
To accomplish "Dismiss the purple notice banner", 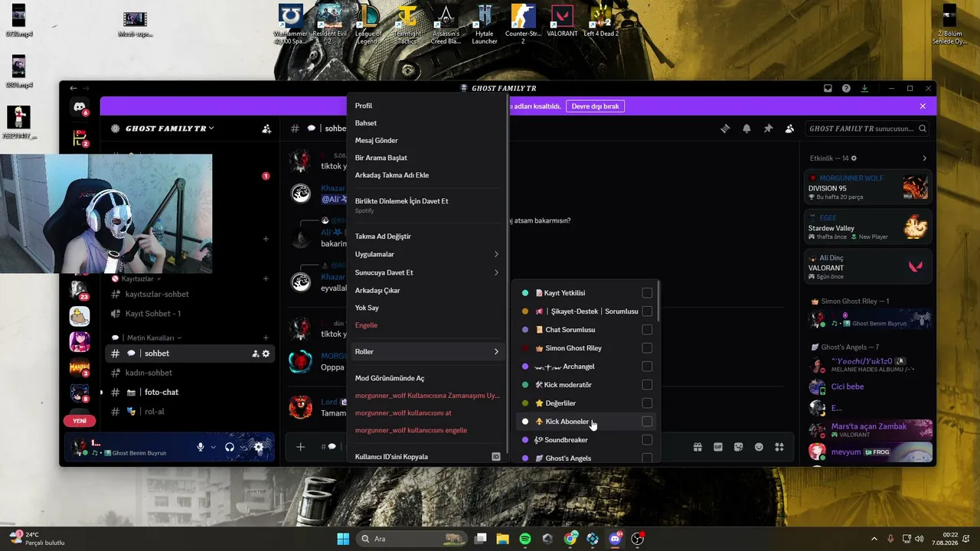I will [x=923, y=106].
